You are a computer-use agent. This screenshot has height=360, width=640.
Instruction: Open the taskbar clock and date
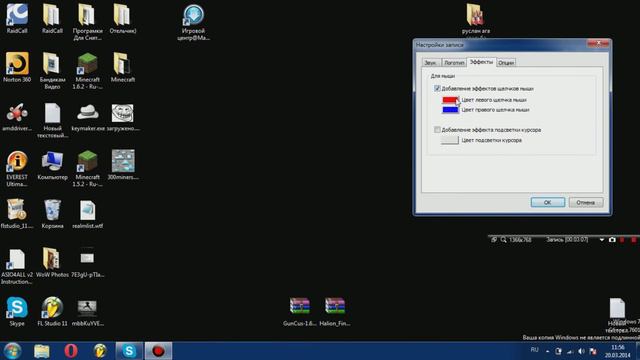point(617,351)
